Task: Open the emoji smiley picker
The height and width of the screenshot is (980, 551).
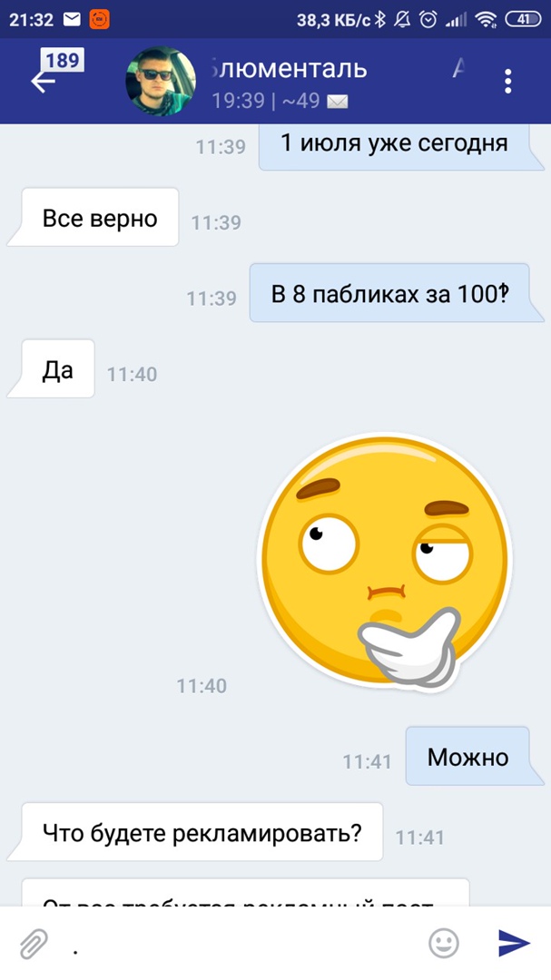Action: click(x=443, y=943)
